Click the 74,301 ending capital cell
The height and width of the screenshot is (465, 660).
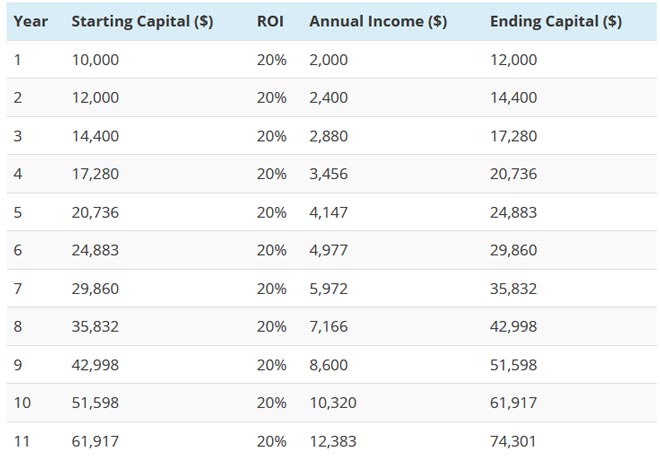click(514, 440)
